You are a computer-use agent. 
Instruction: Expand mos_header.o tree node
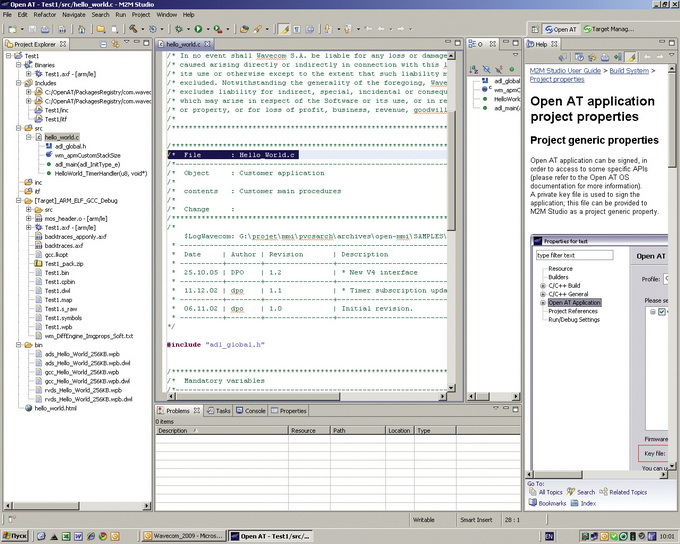28,219
